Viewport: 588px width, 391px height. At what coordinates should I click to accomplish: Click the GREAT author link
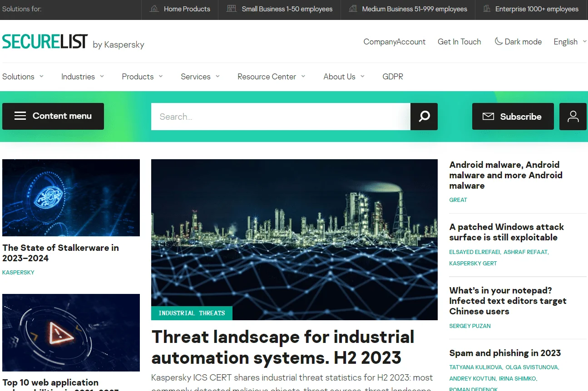point(458,200)
